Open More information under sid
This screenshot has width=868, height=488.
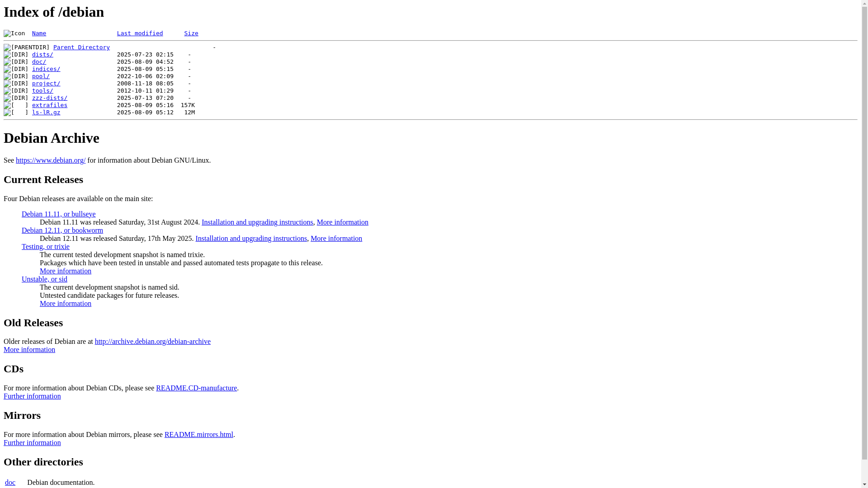click(x=66, y=304)
